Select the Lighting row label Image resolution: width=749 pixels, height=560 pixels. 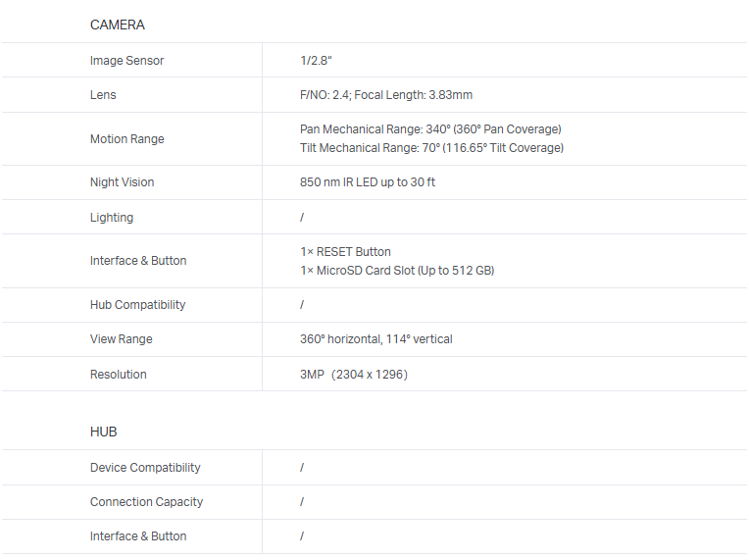tap(112, 218)
